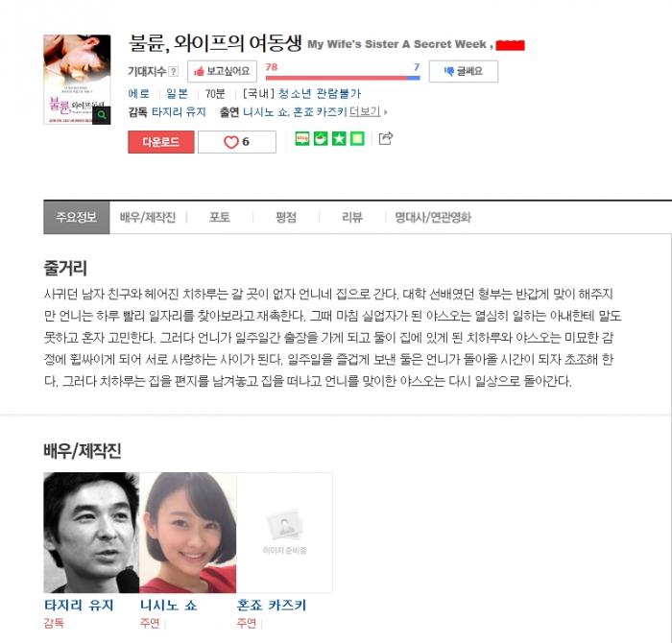Expand the cast list with 더보기
The image size is (672, 643).
[x=365, y=112]
